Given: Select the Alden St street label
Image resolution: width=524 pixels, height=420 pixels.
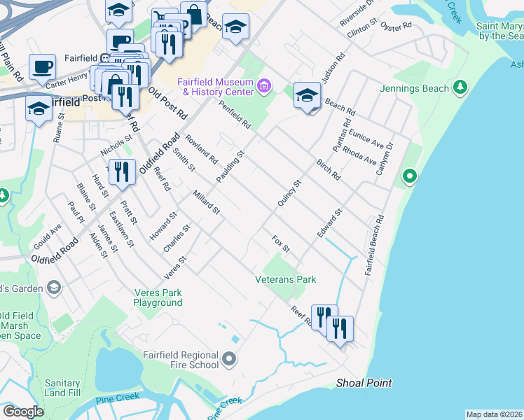Looking at the screenshot, I should point(98,246).
